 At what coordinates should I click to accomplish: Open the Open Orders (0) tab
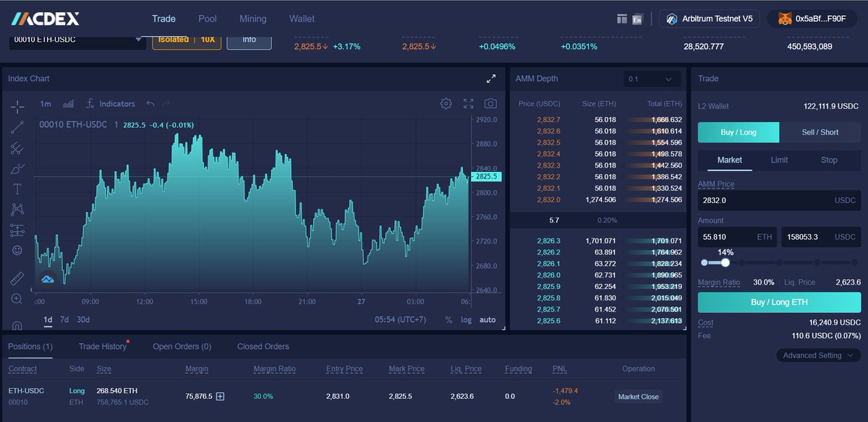coord(182,346)
